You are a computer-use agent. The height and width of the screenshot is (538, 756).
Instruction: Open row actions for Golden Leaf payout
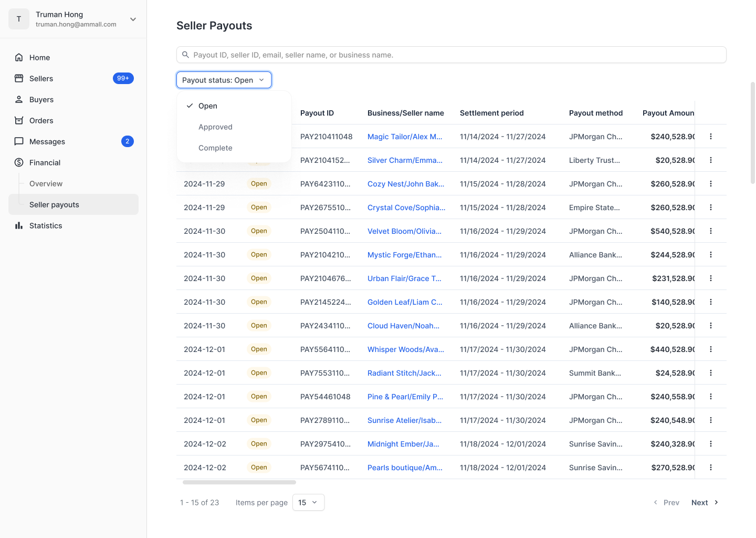pyautogui.click(x=711, y=302)
